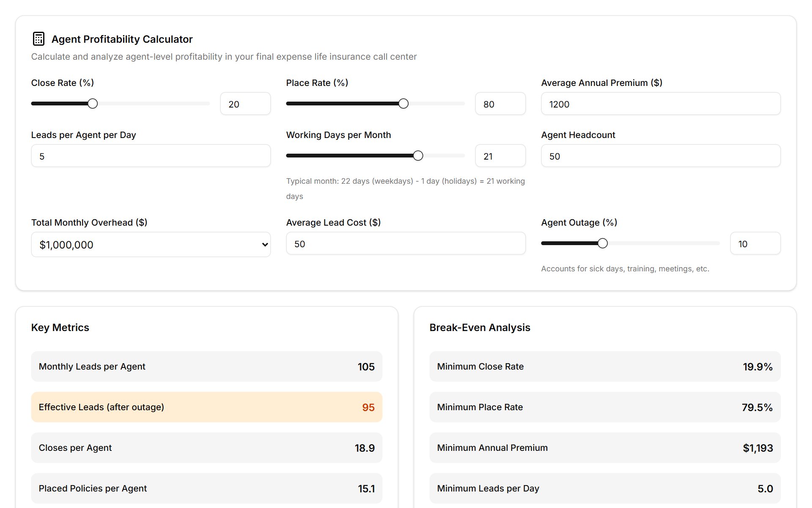Click the Close Rate number field showing 20
This screenshot has width=812, height=508.
pyautogui.click(x=245, y=104)
